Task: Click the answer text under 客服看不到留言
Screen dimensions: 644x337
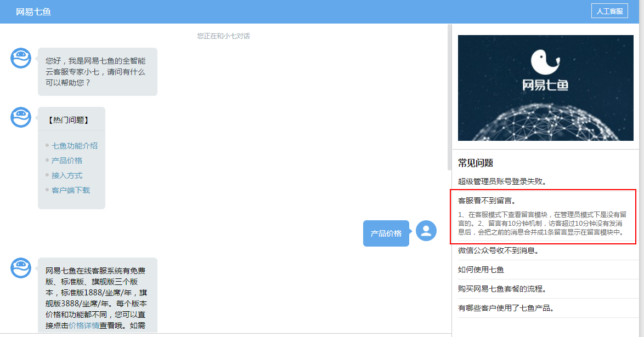Action: 542,224
